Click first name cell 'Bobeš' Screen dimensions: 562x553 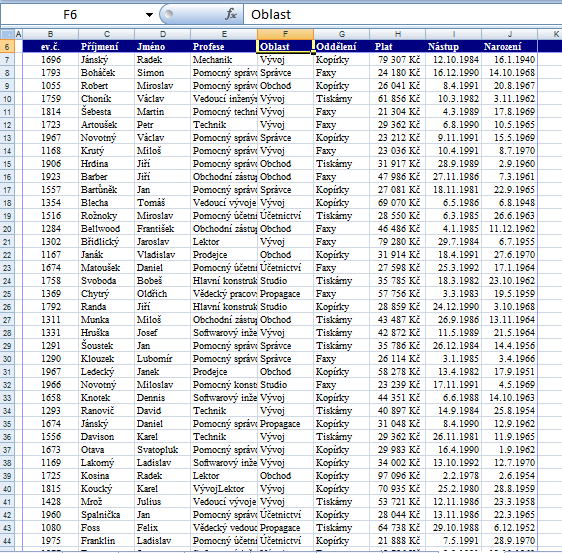click(163, 281)
